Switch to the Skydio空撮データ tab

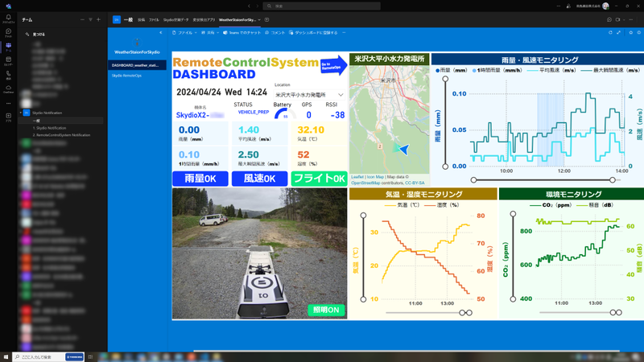[x=175, y=19]
